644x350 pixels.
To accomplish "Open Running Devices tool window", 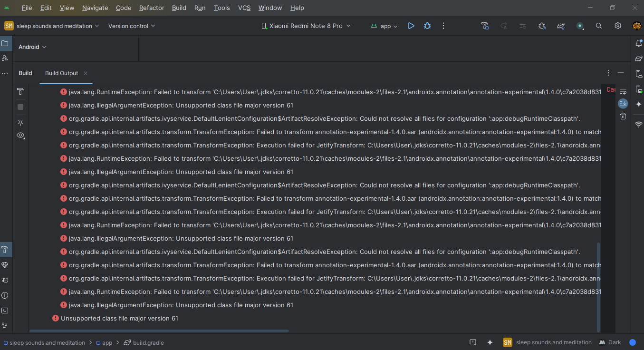I will (x=639, y=89).
